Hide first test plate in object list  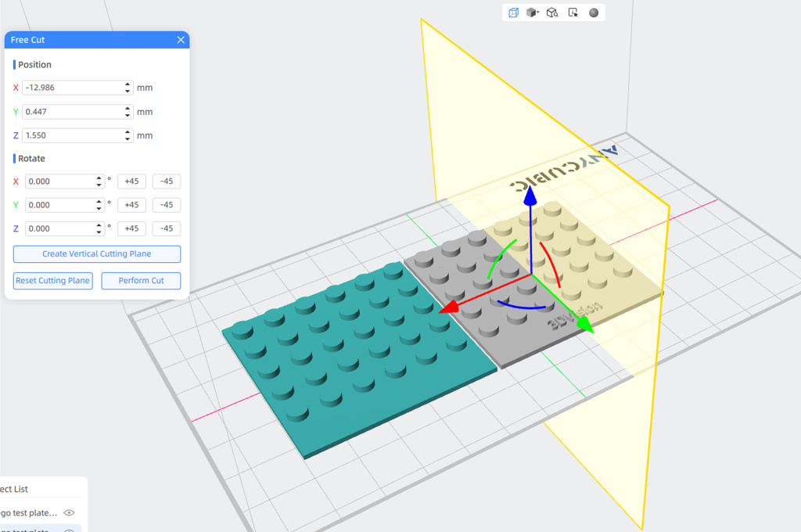tap(70, 512)
